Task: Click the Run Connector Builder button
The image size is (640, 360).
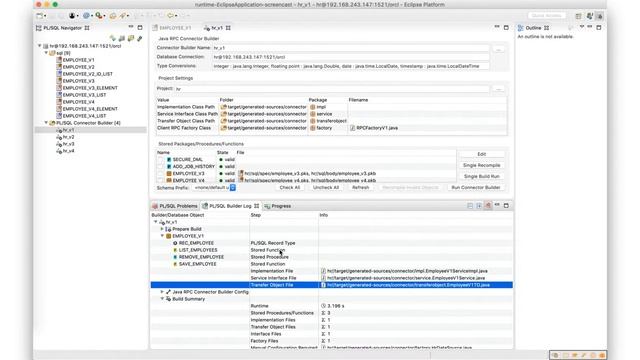Action: (476, 187)
